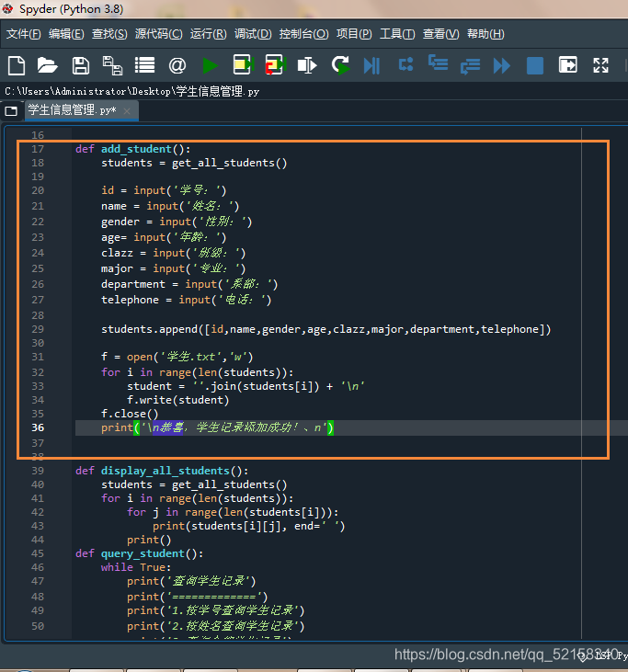
Task: Open the 查找(S) menu
Action: 109,34
